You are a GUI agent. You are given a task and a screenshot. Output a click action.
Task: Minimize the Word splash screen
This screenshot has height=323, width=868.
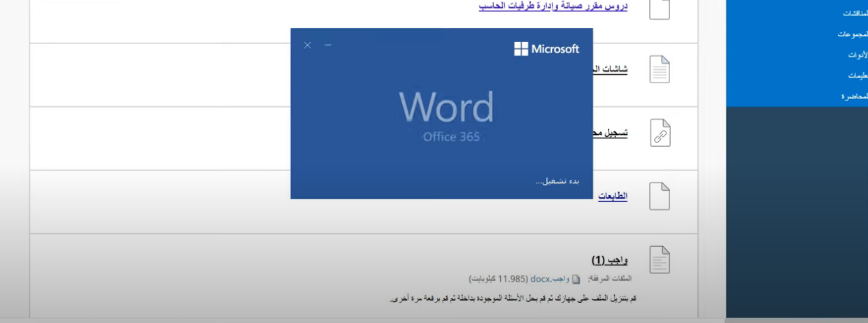pos(327,45)
